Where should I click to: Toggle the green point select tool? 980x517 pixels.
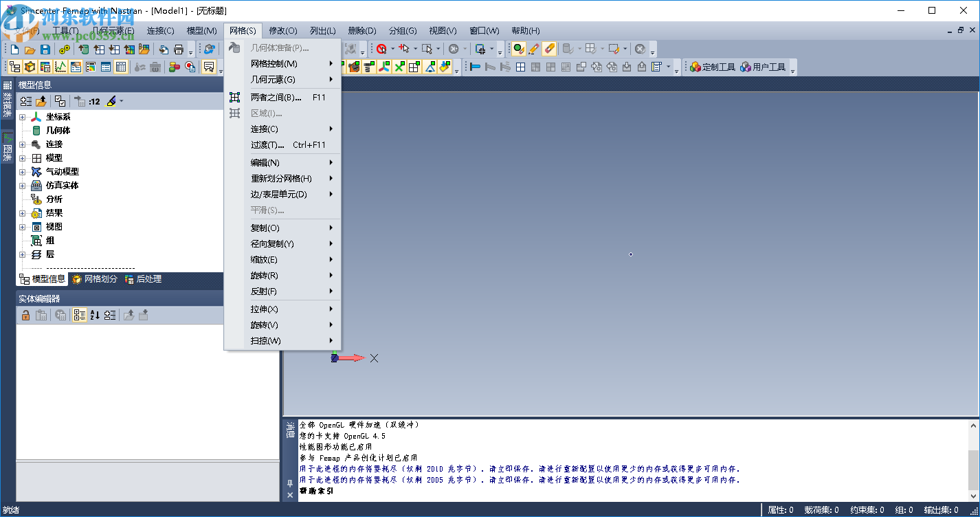click(517, 48)
